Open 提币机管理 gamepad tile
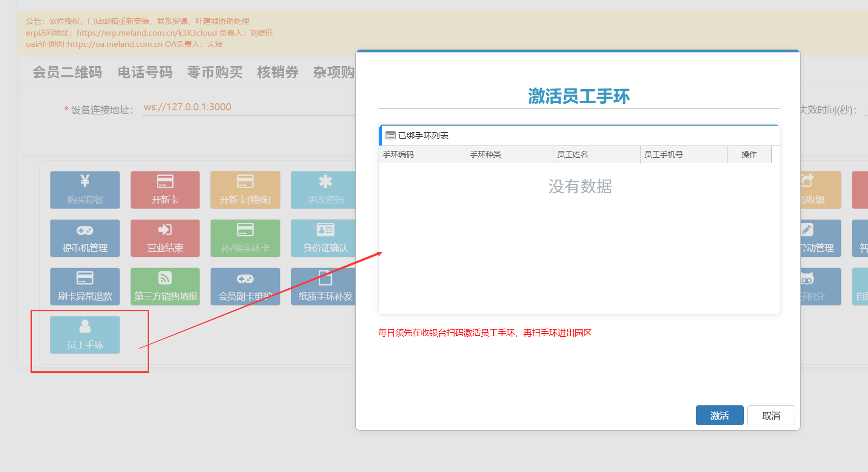The height and width of the screenshot is (472, 868). [85, 238]
